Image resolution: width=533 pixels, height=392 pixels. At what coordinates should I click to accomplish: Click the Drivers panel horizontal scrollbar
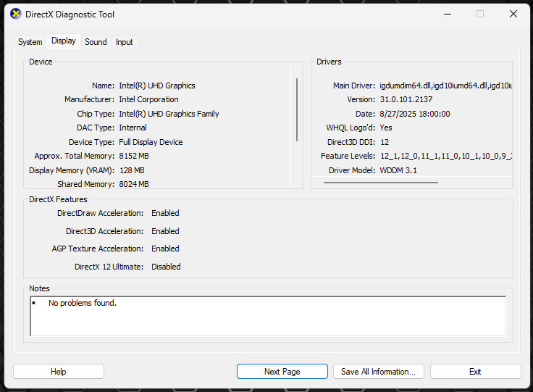pyautogui.click(x=381, y=183)
